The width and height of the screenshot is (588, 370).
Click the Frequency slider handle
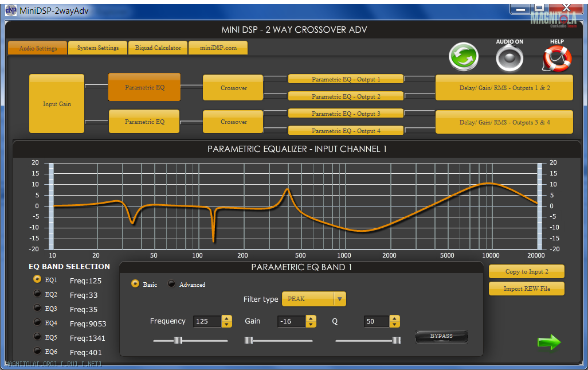178,340
